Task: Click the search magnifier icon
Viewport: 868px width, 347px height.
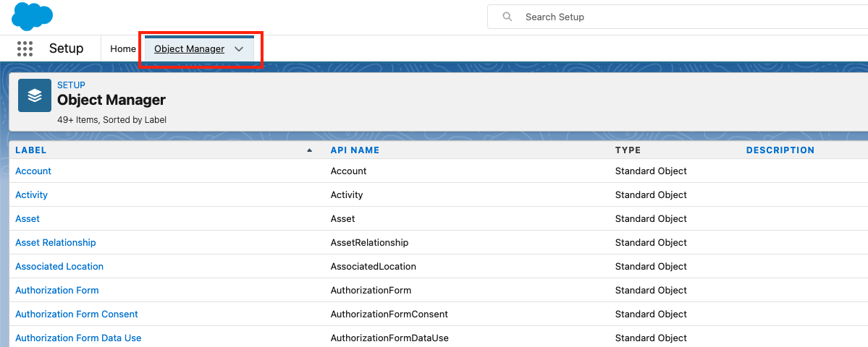Action: (x=507, y=17)
